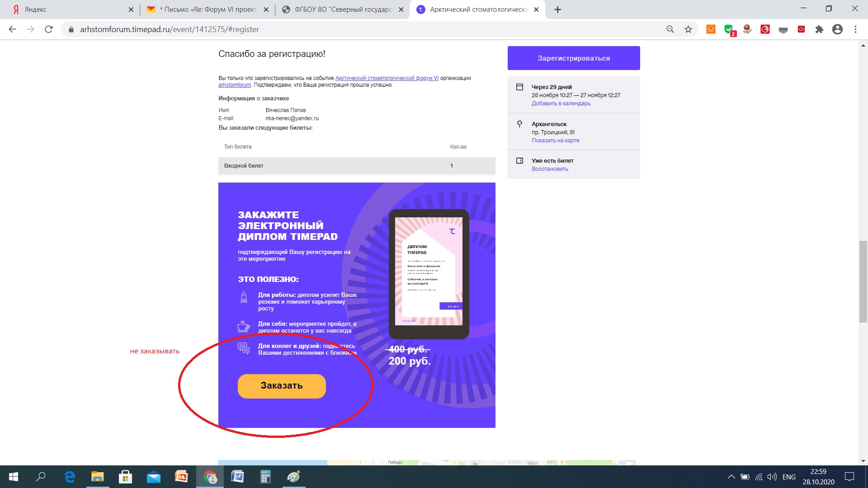Bookmark this page with the star icon
868x488 pixels.
[688, 29]
